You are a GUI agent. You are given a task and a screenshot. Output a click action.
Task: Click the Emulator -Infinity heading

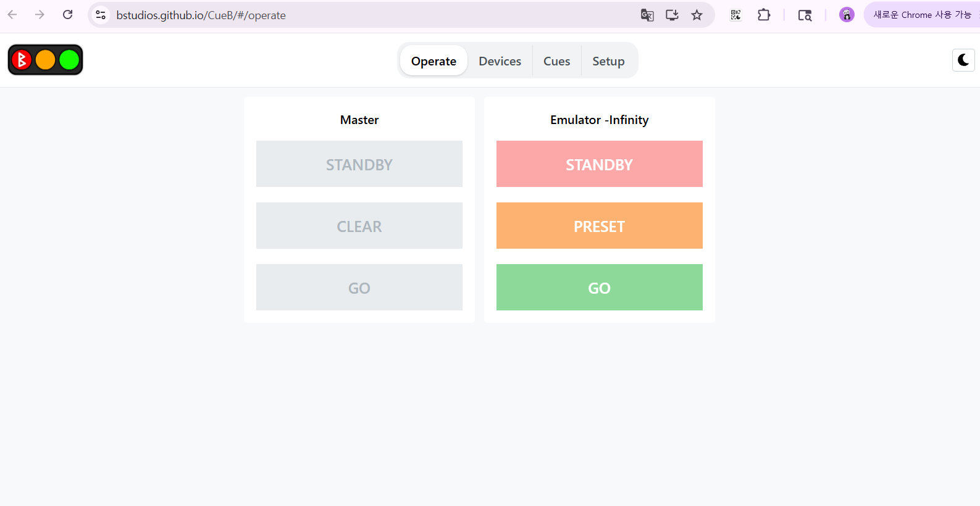(600, 120)
